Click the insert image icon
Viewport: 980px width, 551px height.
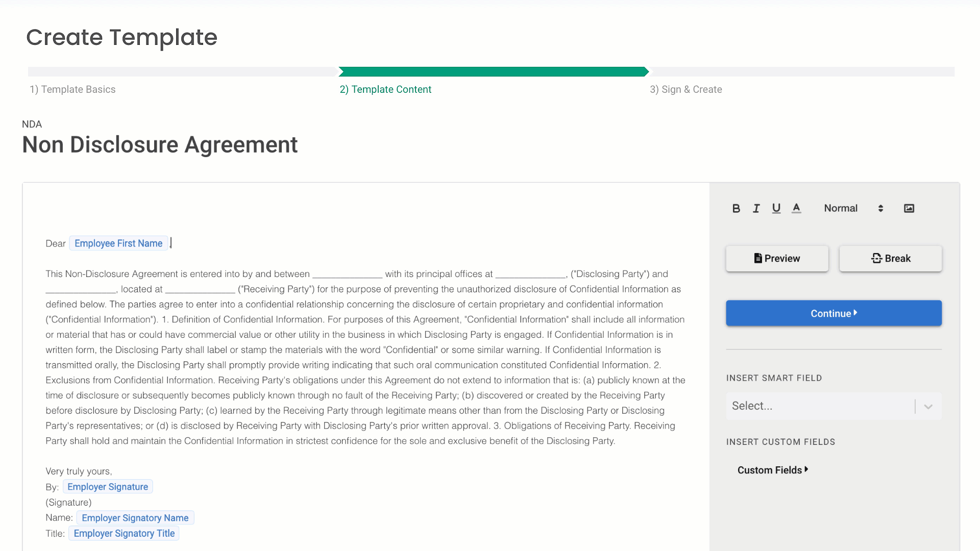pyautogui.click(x=909, y=208)
